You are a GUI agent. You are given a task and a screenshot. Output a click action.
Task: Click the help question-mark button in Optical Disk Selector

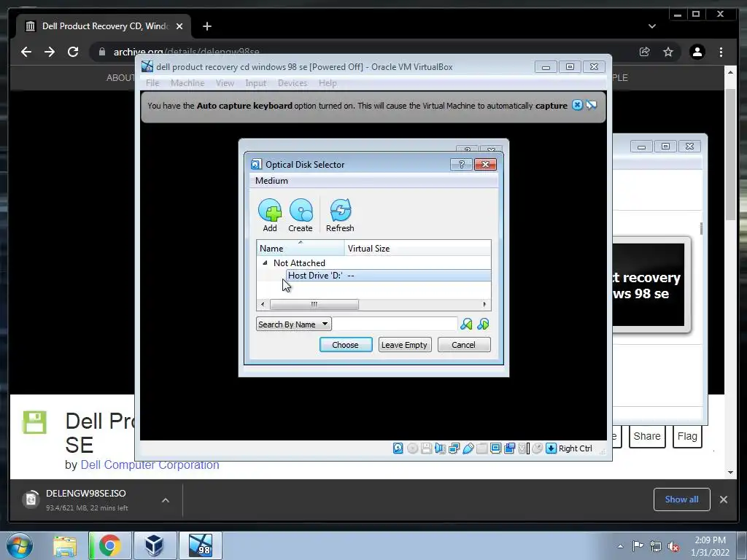tap(461, 164)
